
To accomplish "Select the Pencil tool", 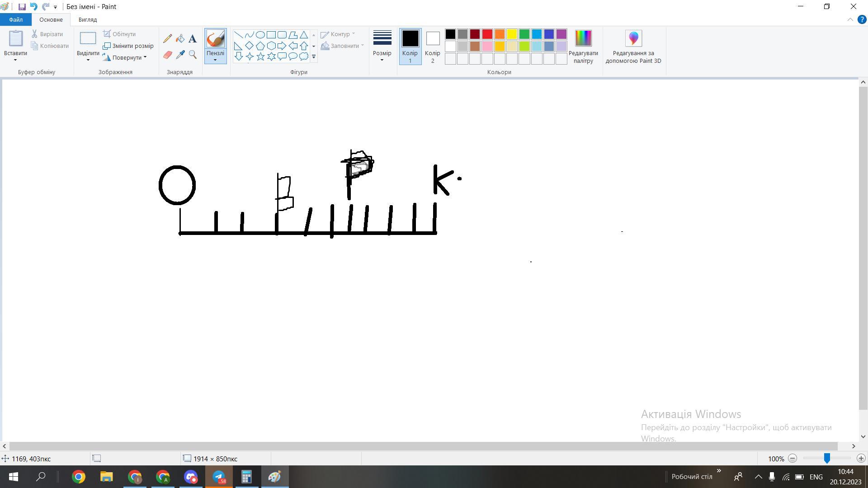I will pyautogui.click(x=167, y=39).
